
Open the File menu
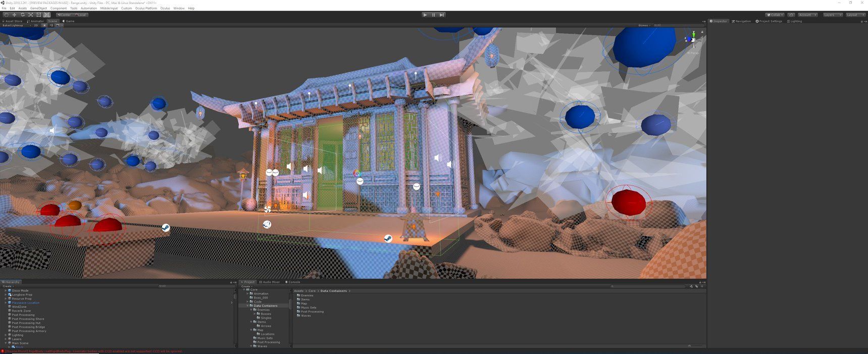[5, 9]
